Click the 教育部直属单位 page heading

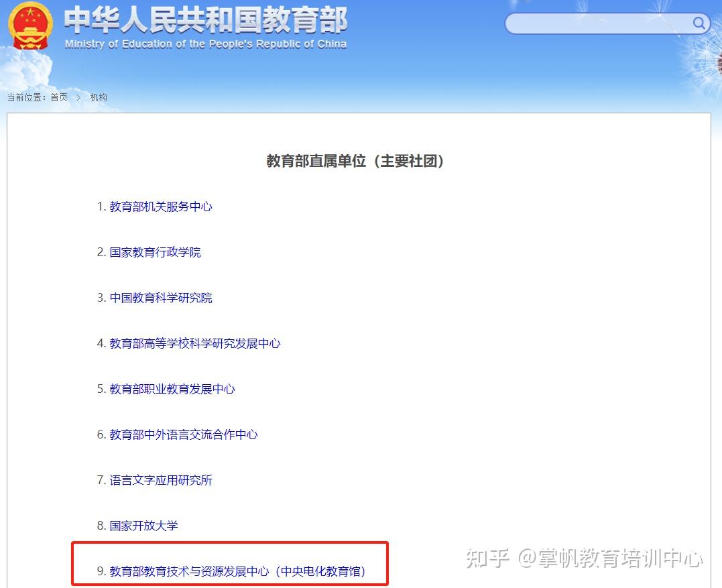coord(355,161)
